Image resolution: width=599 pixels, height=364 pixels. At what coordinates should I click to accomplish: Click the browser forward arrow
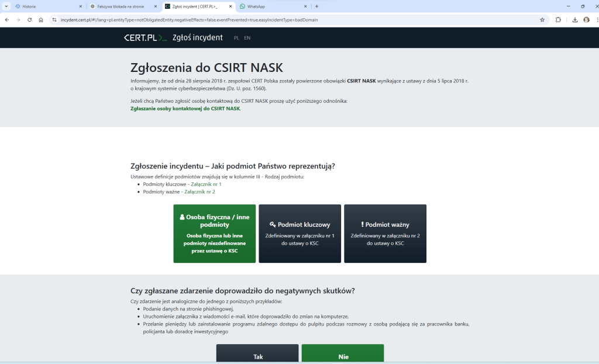point(18,20)
